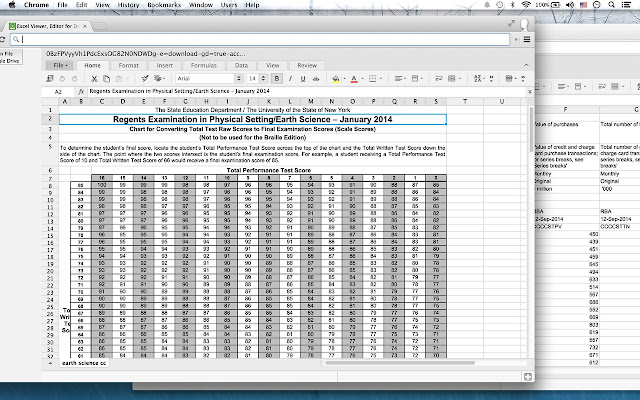Click the cell borders icon
Image resolution: width=640 pixels, height=400 pixels.
pyautogui.click(x=372, y=78)
